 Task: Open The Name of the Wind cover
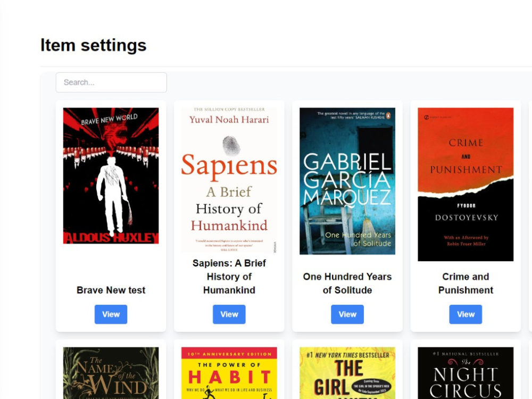111,372
